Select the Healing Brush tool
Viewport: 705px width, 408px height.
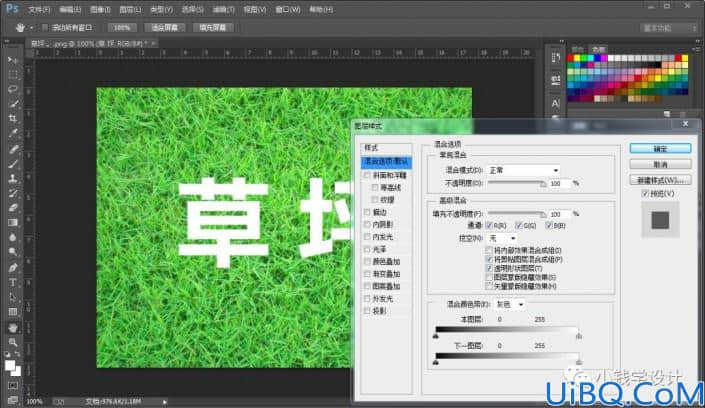(13, 149)
